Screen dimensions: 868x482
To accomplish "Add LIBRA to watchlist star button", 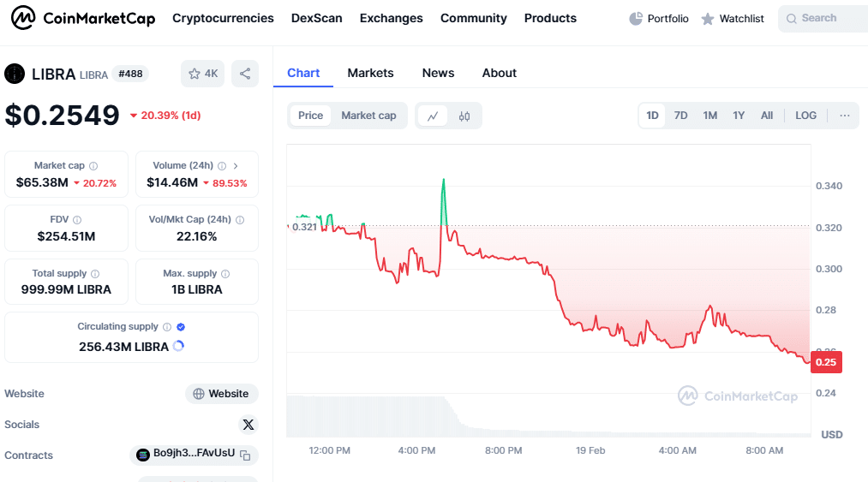I will 202,74.
